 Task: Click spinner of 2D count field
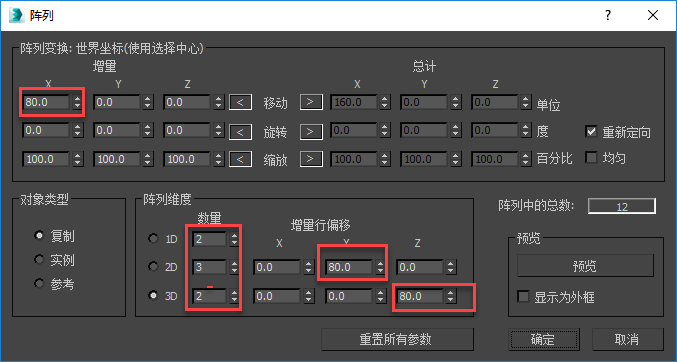click(x=234, y=267)
